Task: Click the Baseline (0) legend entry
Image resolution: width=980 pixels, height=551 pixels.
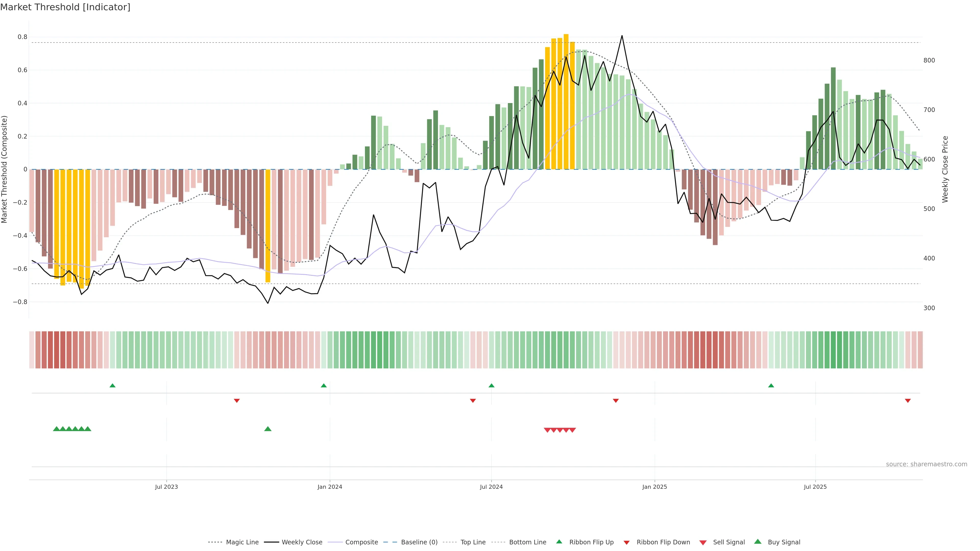Action: tap(419, 542)
